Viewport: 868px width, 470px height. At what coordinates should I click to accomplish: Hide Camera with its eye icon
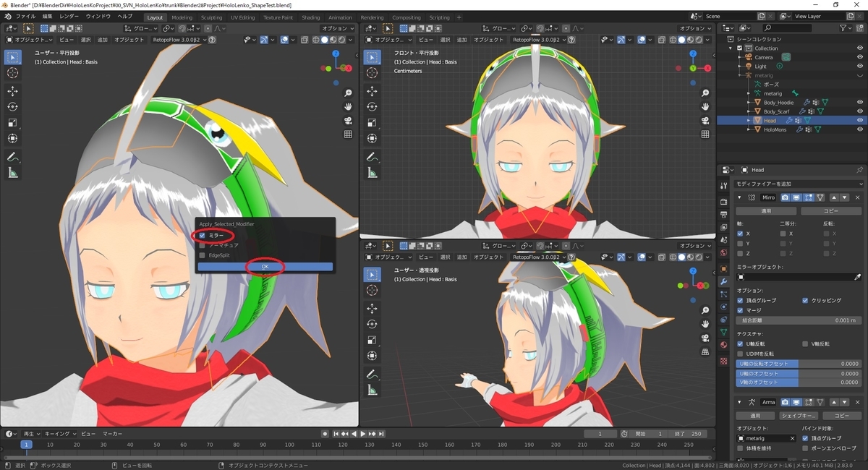pyautogui.click(x=860, y=57)
